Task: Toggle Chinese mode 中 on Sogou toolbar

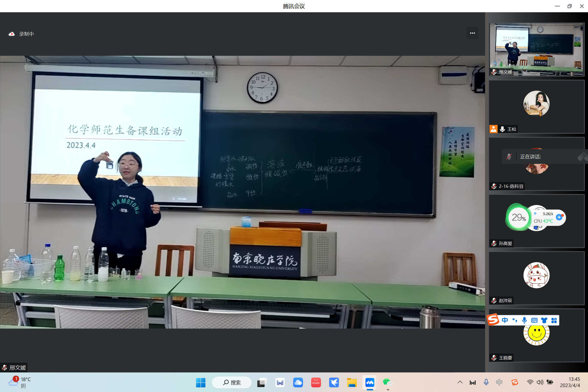Action: [505, 320]
